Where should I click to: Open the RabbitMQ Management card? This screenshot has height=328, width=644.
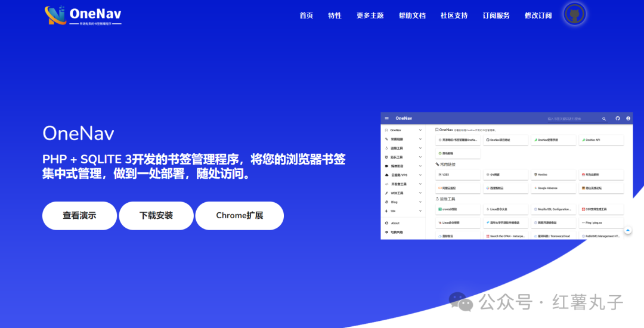pos(601,236)
